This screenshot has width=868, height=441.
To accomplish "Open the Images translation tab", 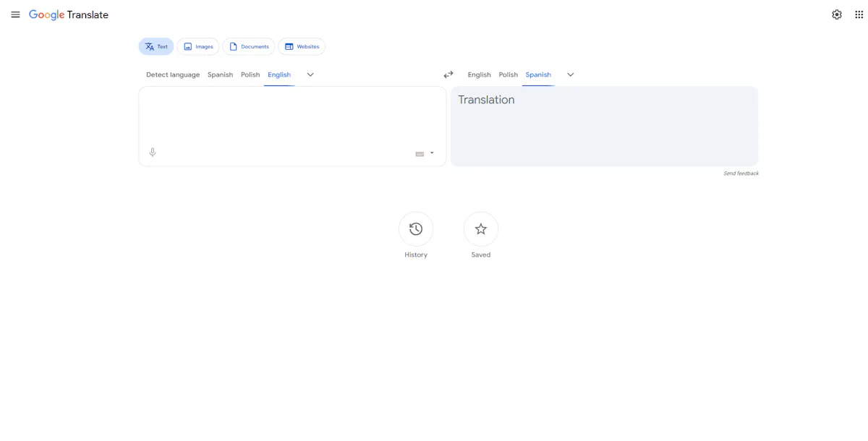I will 197,46.
